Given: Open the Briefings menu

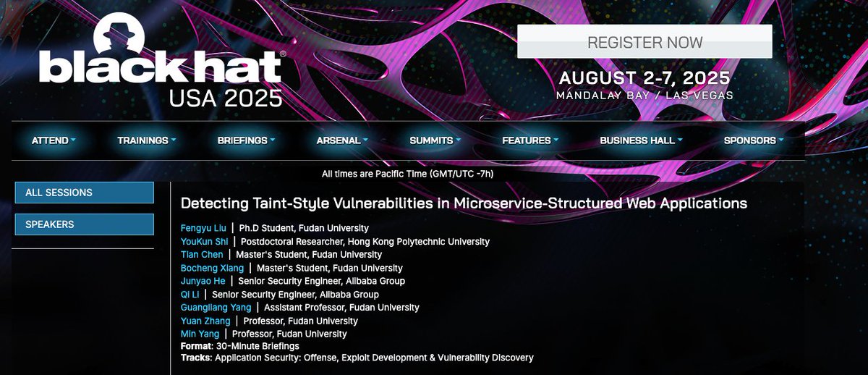Looking at the screenshot, I should 246,140.
